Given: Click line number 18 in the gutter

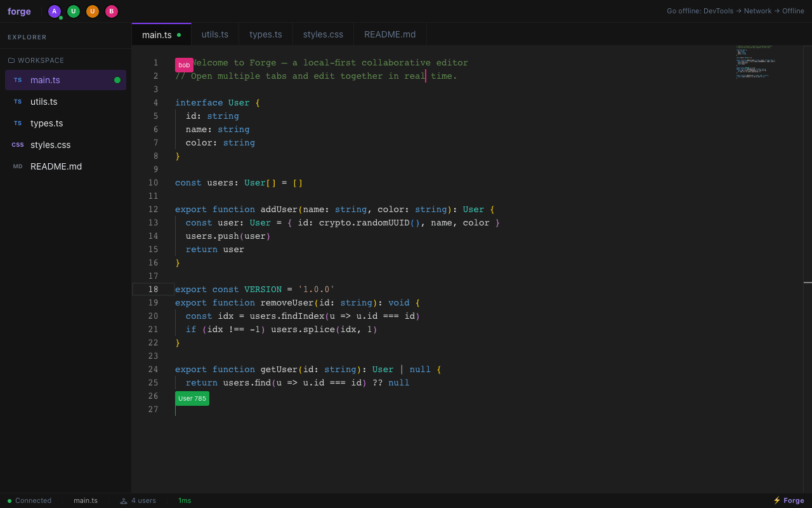Looking at the screenshot, I should point(153,290).
